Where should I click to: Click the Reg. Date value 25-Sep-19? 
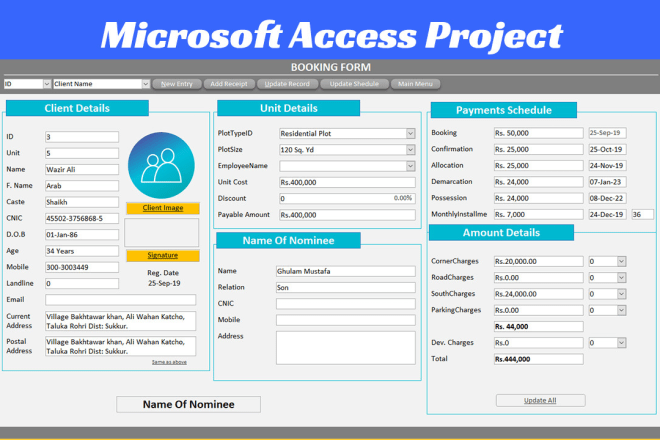pos(164,283)
